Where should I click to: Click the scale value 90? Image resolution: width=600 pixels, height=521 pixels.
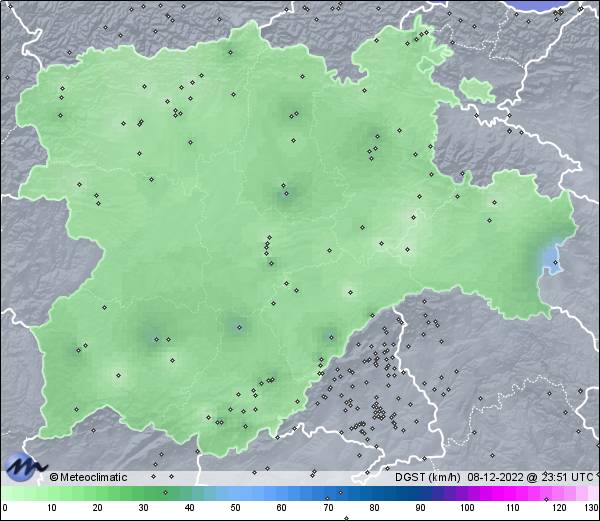tap(420, 508)
